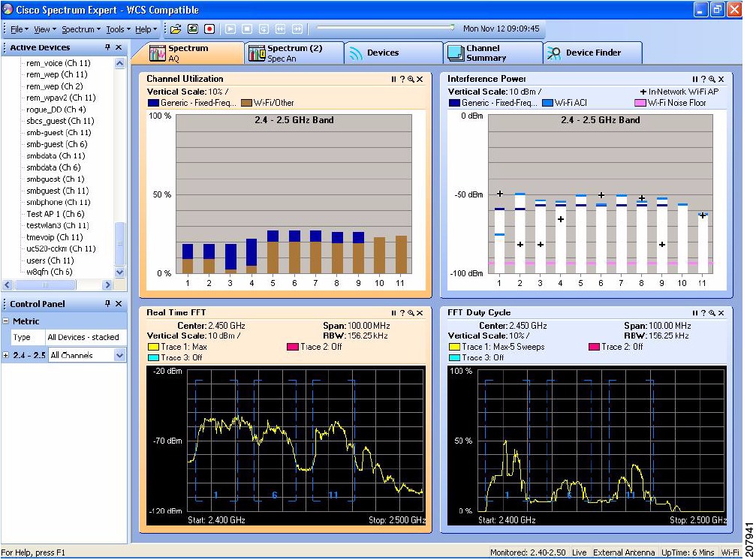Image resolution: width=756 pixels, height=560 pixels.
Task: Click the Trace 3: Off cyan swatch in FFT Duty Cycle
Action: click(454, 357)
